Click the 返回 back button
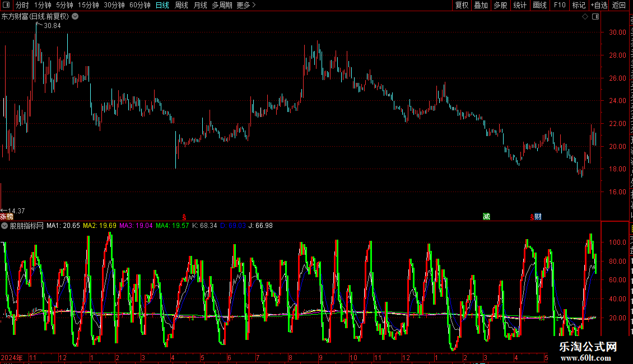Image resolution: width=633 pixels, height=364 pixels. point(619,5)
